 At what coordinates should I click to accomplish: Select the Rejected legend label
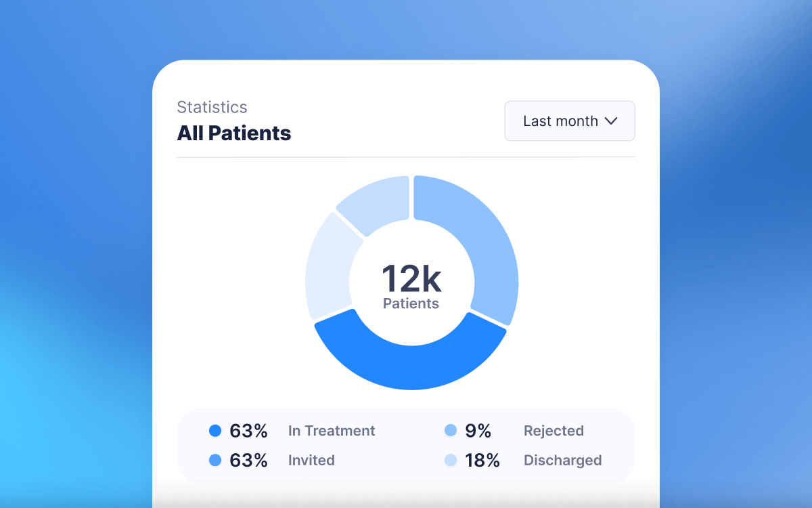554,431
